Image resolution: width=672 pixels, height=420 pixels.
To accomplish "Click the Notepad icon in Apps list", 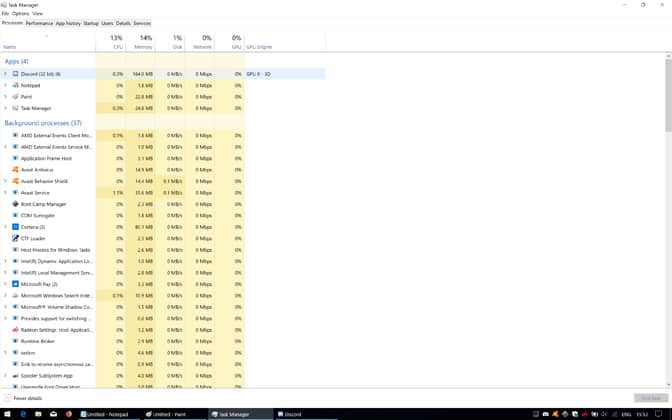I will point(15,85).
